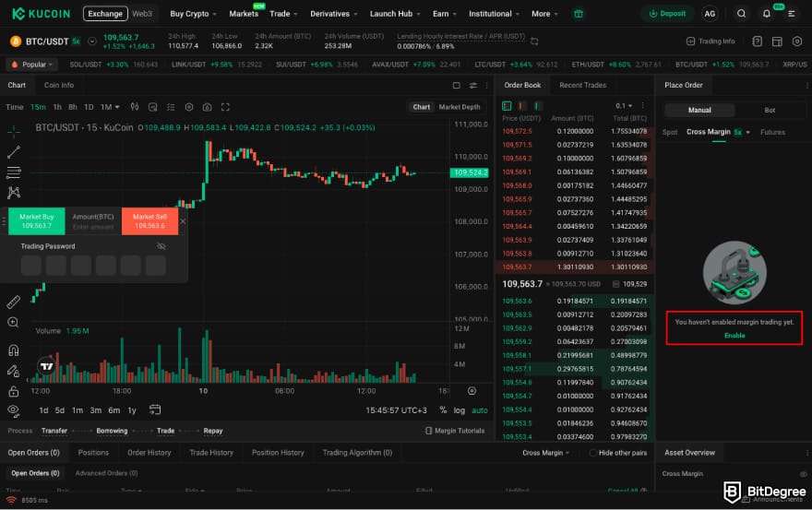Open the rewards gift icon
This screenshot has height=510, width=812.
point(579,14)
